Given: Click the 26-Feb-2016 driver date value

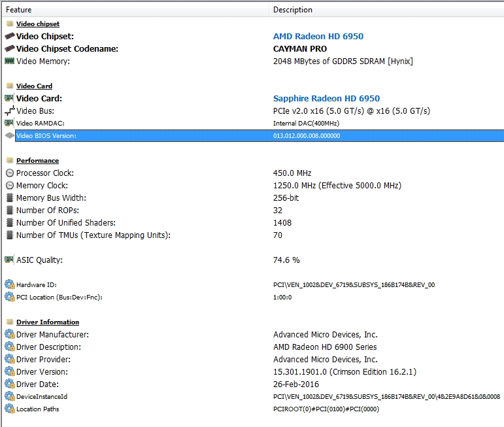Looking at the screenshot, I should click(296, 384).
